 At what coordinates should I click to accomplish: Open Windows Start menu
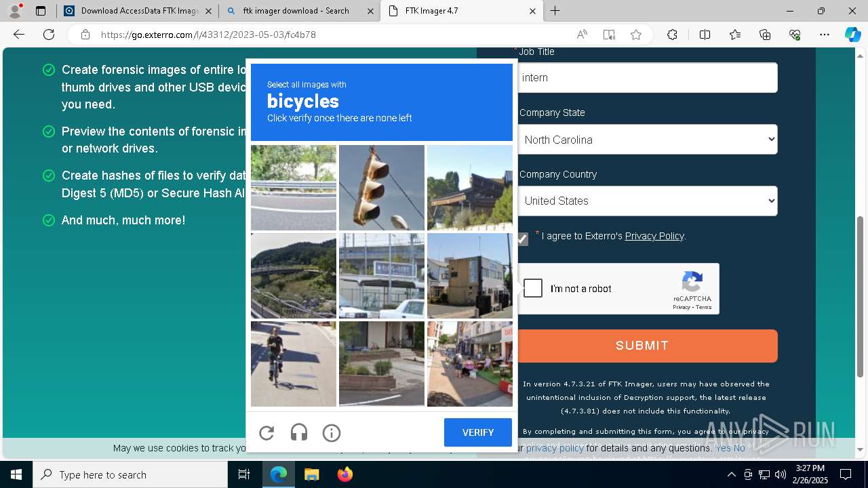(x=16, y=474)
